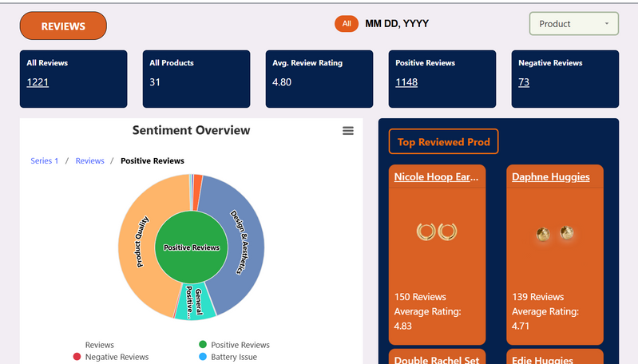Open the chart hamburger menu icon
Image resolution: width=638 pixels, height=364 pixels.
click(348, 131)
